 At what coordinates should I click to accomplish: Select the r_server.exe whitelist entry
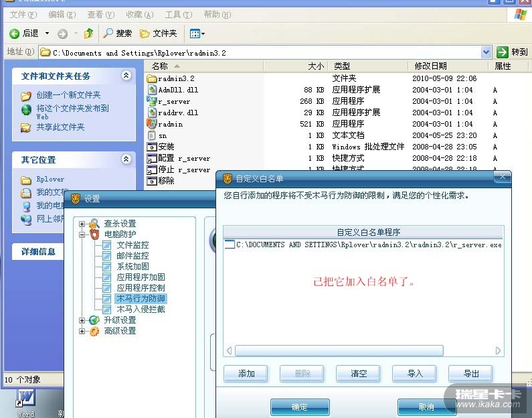click(363, 245)
